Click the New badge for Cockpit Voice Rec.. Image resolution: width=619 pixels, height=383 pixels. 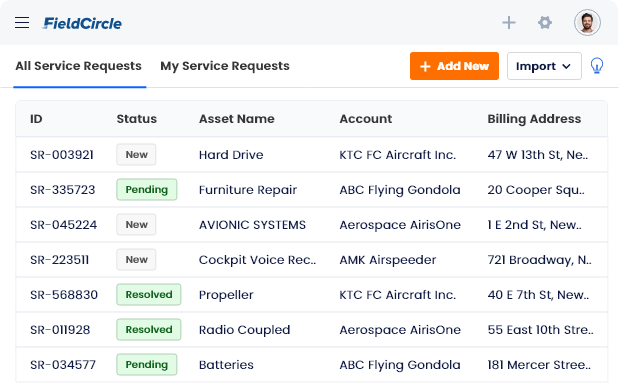(x=136, y=259)
